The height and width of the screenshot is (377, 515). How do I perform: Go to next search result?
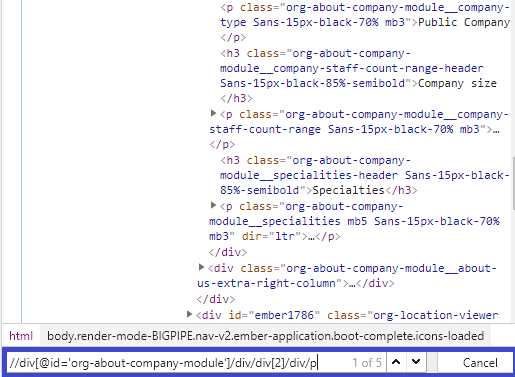coord(416,362)
